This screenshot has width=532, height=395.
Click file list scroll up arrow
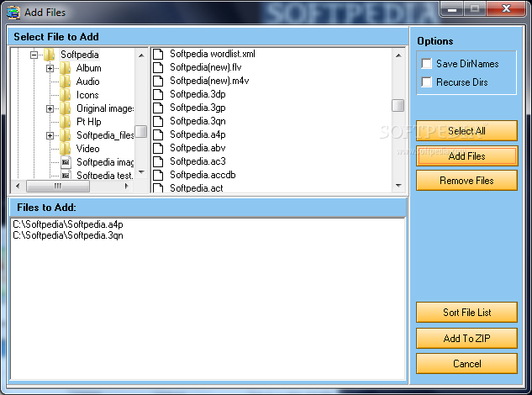398,55
